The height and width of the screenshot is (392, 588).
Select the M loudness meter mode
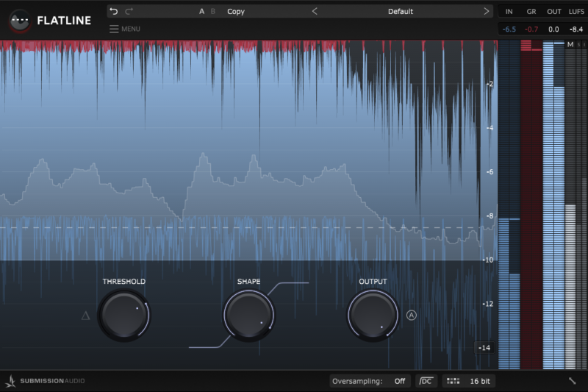(x=570, y=45)
